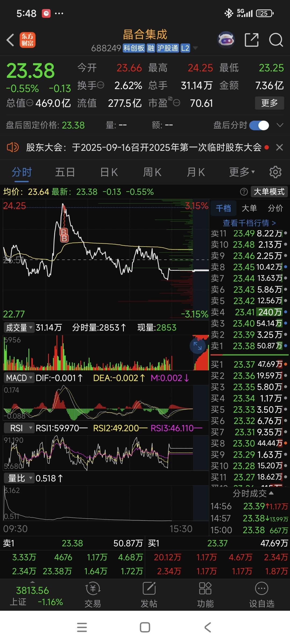Switch to the 日K tab
The image size is (290, 644).
coord(109,172)
